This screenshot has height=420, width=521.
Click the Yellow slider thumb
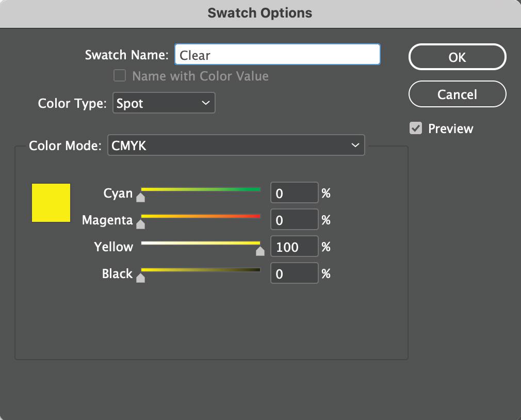(260, 251)
